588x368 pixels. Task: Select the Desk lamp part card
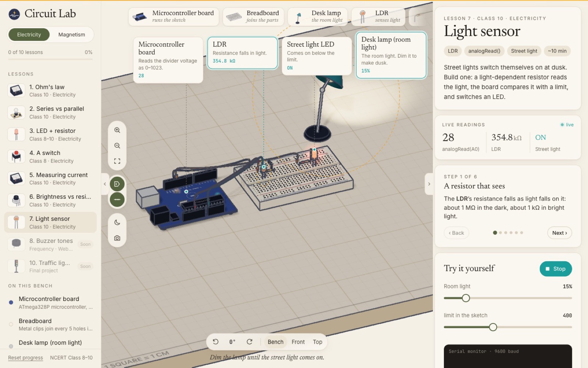(318, 17)
